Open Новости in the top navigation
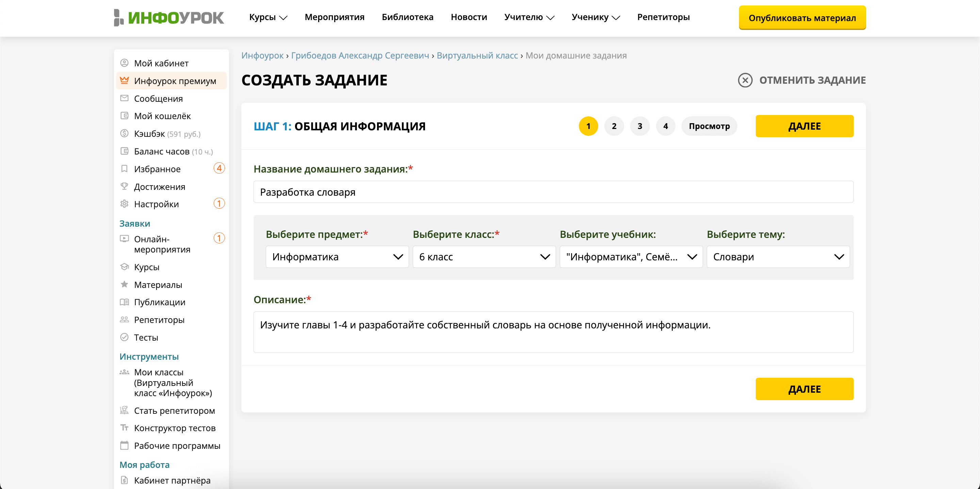The width and height of the screenshot is (980, 489). pos(469,17)
